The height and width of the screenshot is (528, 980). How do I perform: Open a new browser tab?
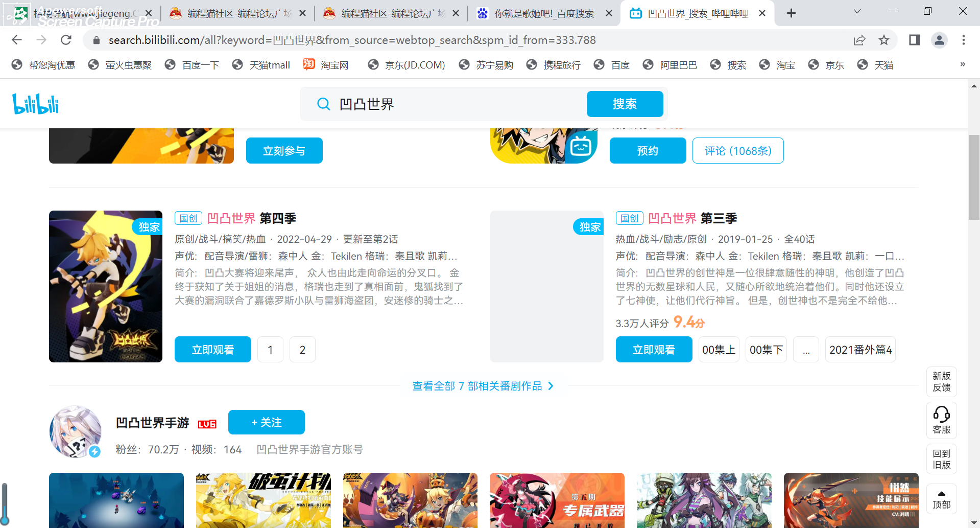(x=791, y=13)
